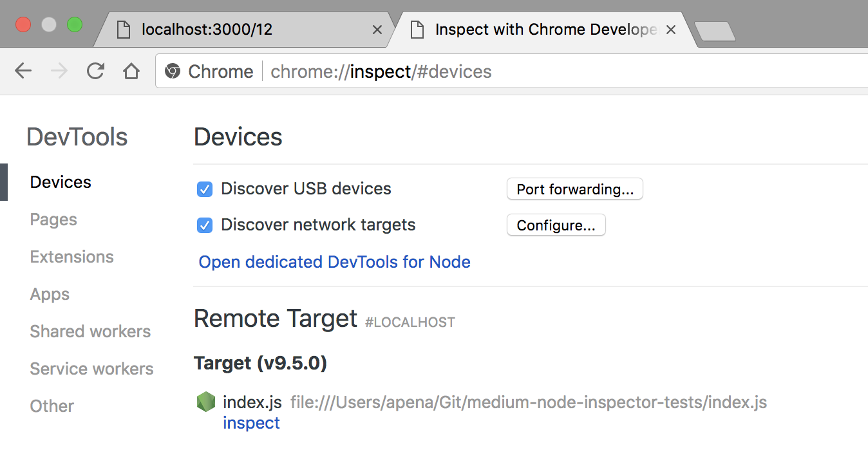Click the browser back arrow
The image size is (868, 466).
pyautogui.click(x=23, y=71)
